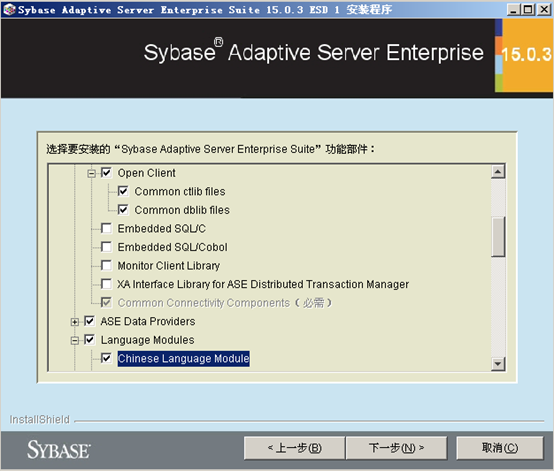Screen dimensions: 554x471
Task: Select the Embedded SQL/Cobol label
Action: pyautogui.click(x=172, y=247)
